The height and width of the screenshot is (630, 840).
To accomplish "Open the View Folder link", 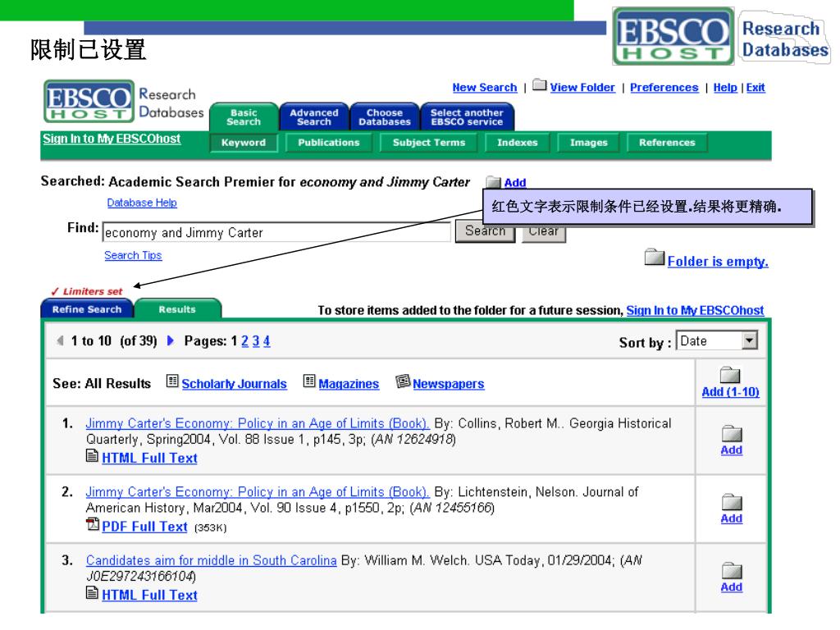I will point(582,87).
